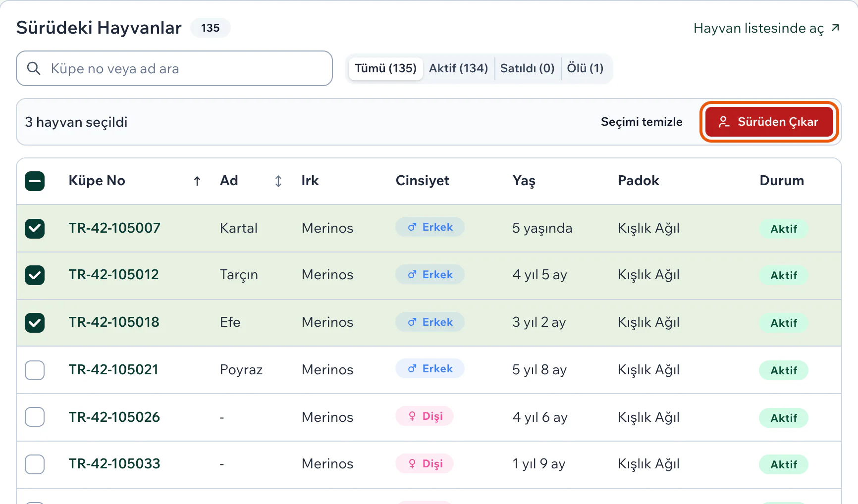Uncheck the TR-42-105012 row checkbox

tap(35, 275)
